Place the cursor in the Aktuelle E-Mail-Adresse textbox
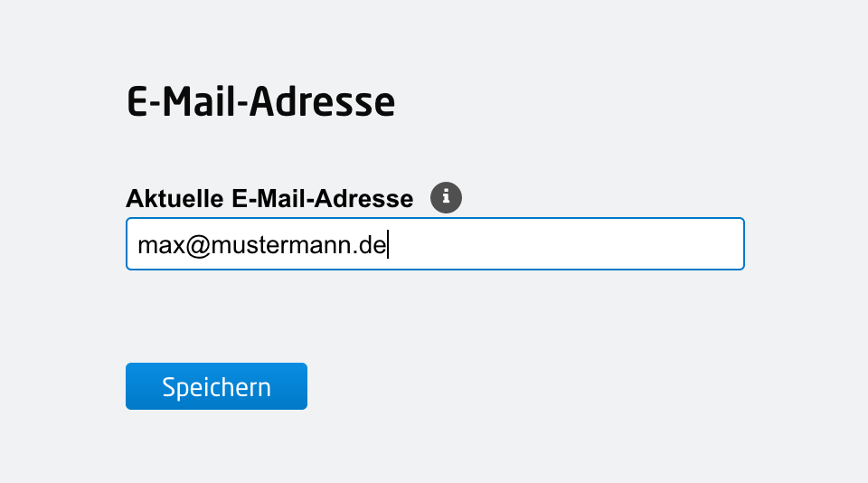The height and width of the screenshot is (483, 868). click(434, 243)
